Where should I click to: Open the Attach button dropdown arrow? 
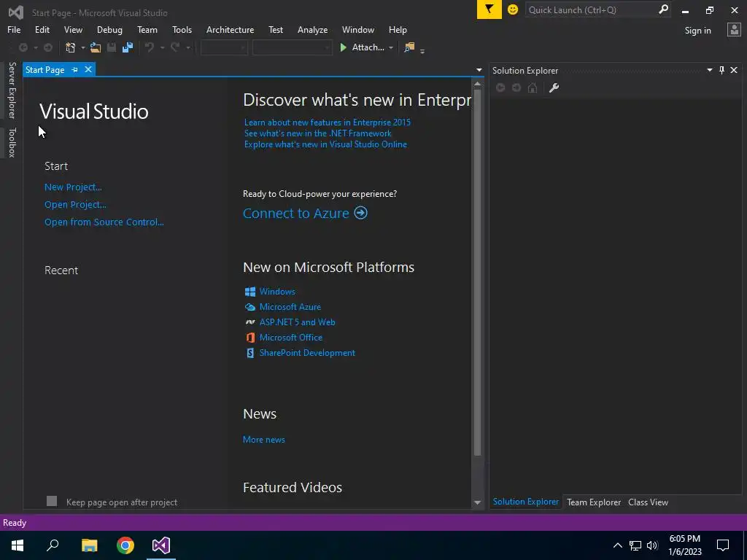(x=391, y=47)
